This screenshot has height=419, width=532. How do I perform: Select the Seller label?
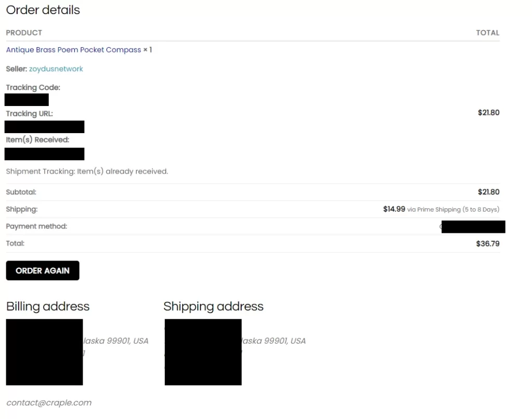point(17,69)
